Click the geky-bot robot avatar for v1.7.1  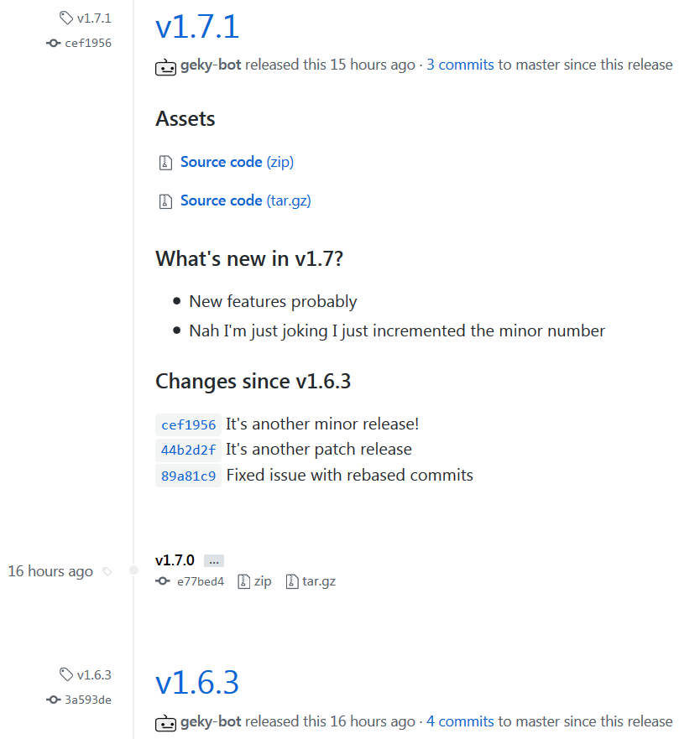coord(165,65)
